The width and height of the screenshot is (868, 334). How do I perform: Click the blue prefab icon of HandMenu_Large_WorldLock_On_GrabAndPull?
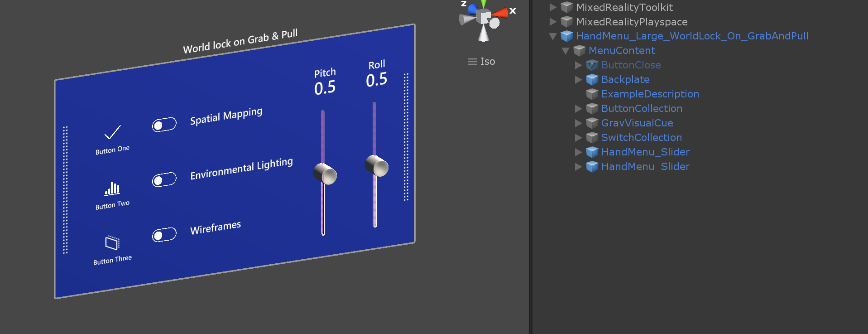point(567,36)
